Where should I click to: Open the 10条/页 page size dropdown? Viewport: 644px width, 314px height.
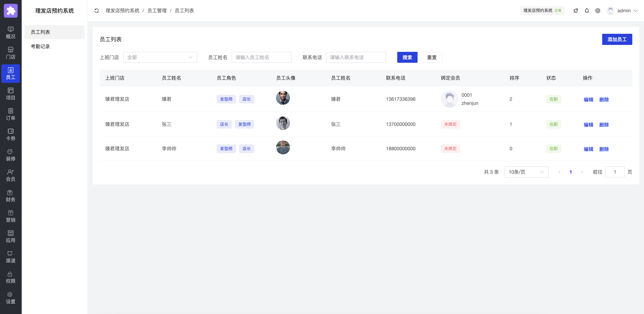(x=526, y=172)
